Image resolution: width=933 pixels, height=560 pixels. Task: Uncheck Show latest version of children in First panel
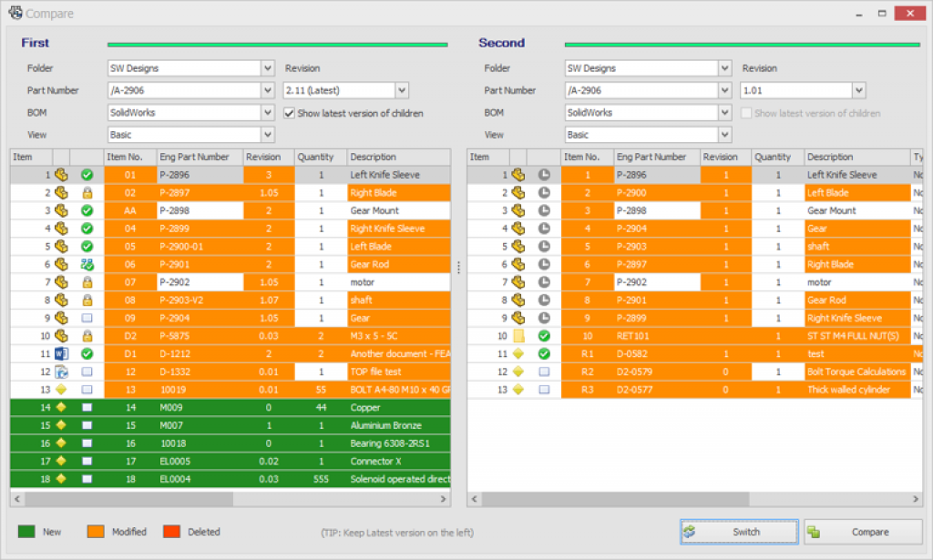coord(290,113)
